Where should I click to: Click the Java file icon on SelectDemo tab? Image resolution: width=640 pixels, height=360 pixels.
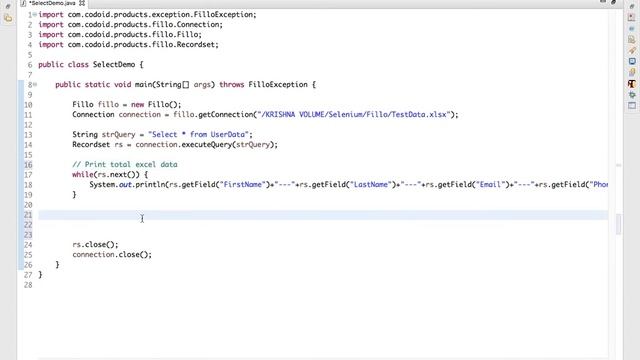(23, 3)
